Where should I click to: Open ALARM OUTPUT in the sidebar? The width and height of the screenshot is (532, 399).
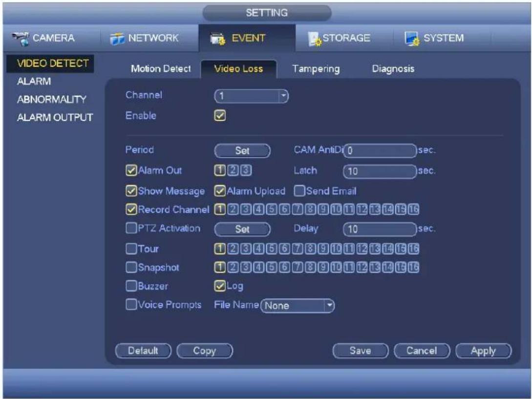tap(55, 117)
